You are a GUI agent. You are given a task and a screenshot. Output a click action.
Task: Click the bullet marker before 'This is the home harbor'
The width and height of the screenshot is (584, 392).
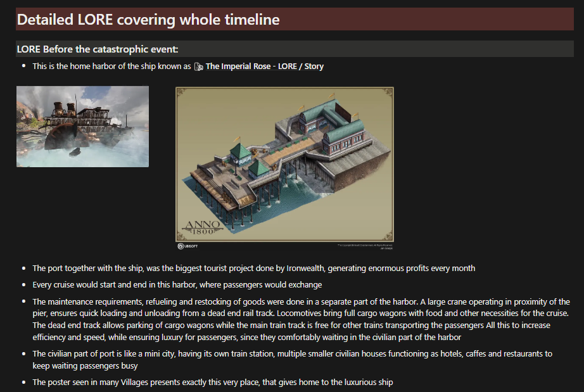[x=23, y=66]
